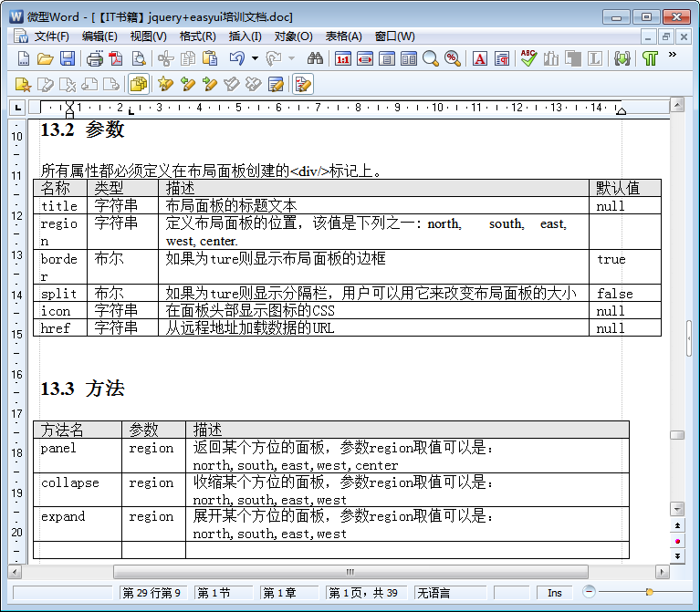Click status field 第 1 页，共 39

(367, 593)
